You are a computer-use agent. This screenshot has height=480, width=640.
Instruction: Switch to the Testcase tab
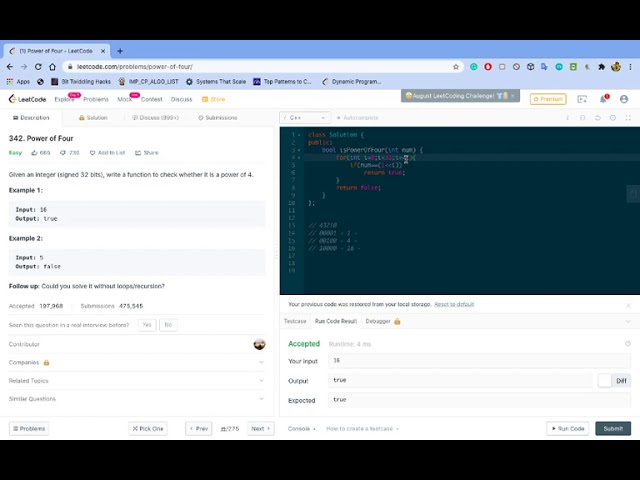pyautogui.click(x=295, y=321)
